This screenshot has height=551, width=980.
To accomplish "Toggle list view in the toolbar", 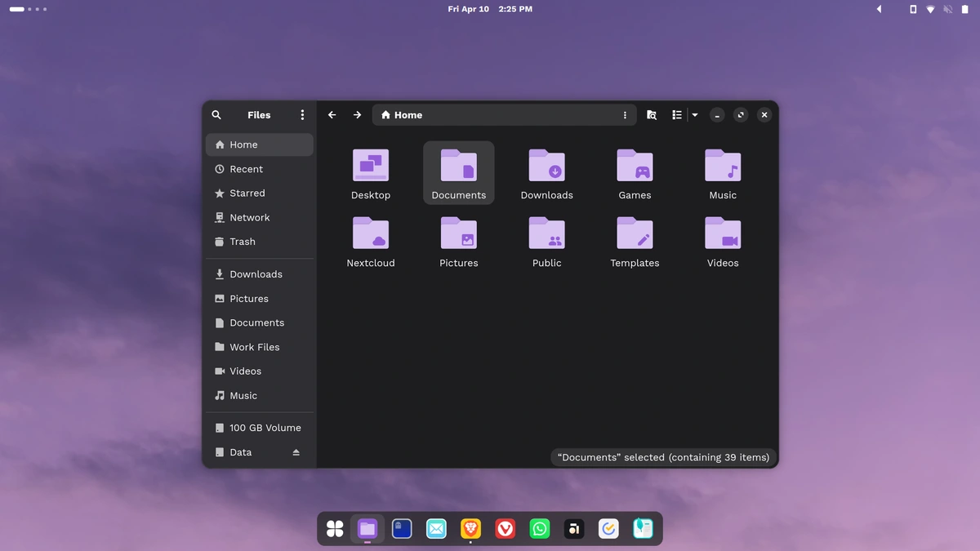I will [677, 115].
